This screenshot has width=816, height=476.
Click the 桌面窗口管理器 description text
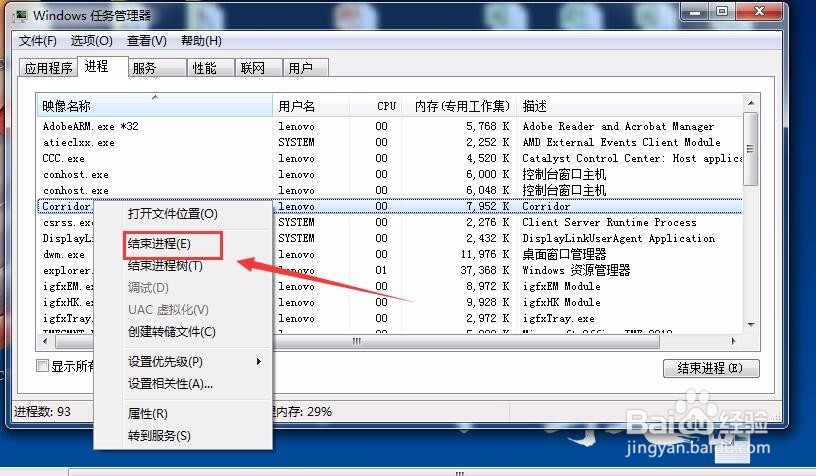(564, 254)
